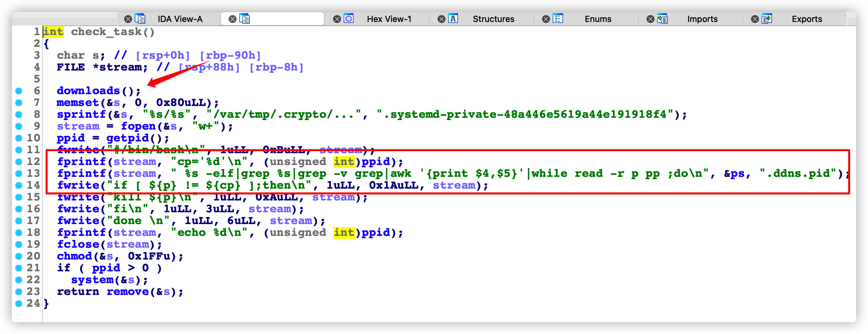Click remove on line 23

click(128, 292)
